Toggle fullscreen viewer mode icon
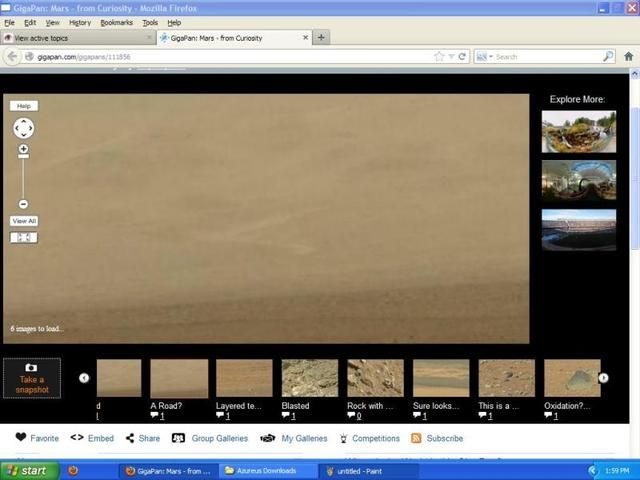640x480 pixels. (x=24, y=238)
